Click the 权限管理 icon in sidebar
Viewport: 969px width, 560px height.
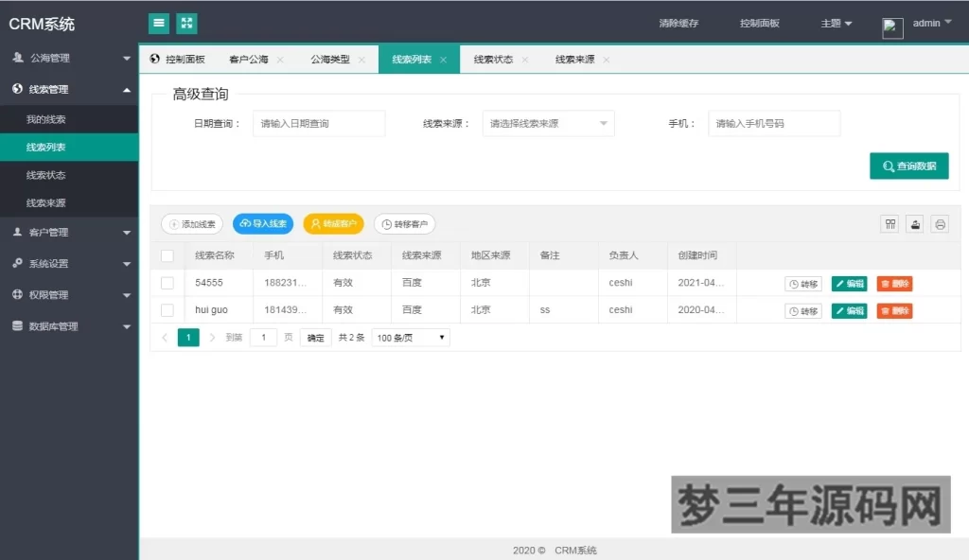pyautogui.click(x=17, y=295)
